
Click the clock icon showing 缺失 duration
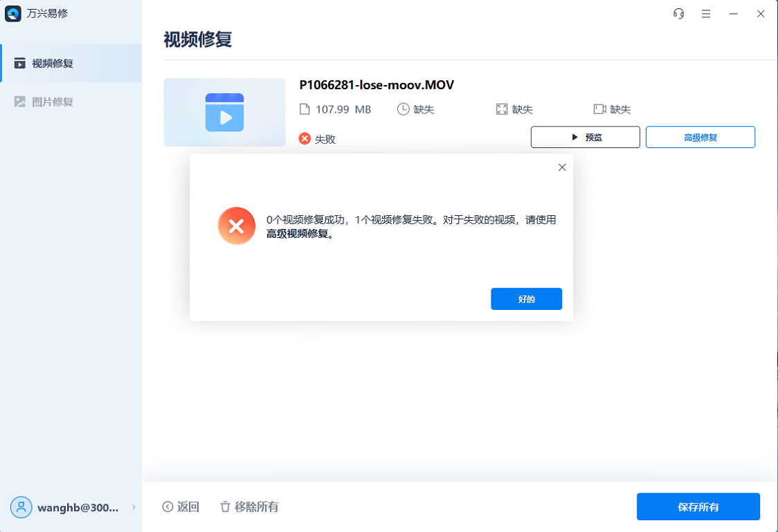coord(401,109)
